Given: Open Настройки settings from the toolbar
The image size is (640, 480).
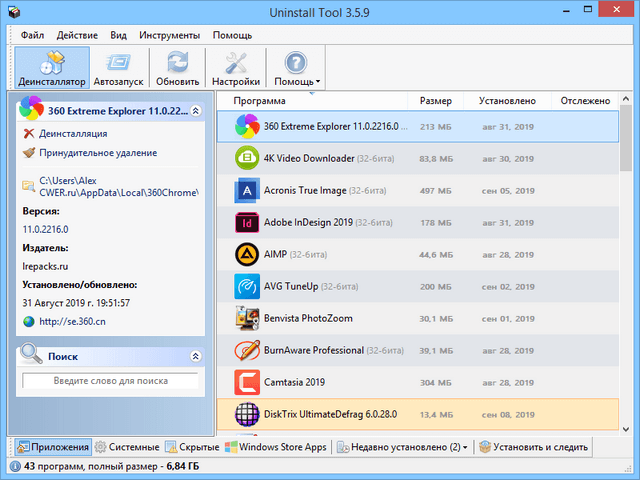Looking at the screenshot, I should pyautogui.click(x=236, y=68).
